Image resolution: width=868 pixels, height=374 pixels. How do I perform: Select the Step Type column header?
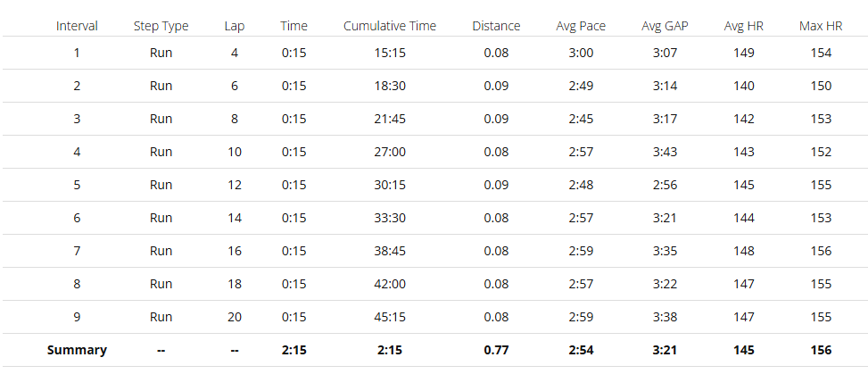[161, 26]
